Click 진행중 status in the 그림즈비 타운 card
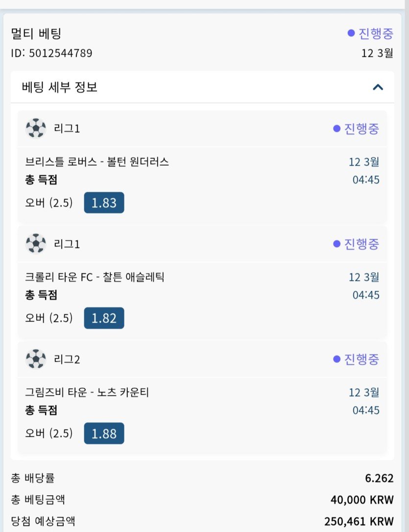This screenshot has width=409, height=532. tap(356, 359)
